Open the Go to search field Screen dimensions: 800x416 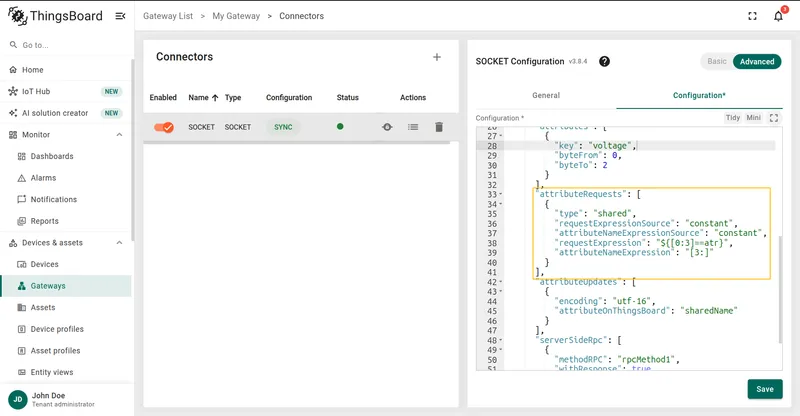66,45
